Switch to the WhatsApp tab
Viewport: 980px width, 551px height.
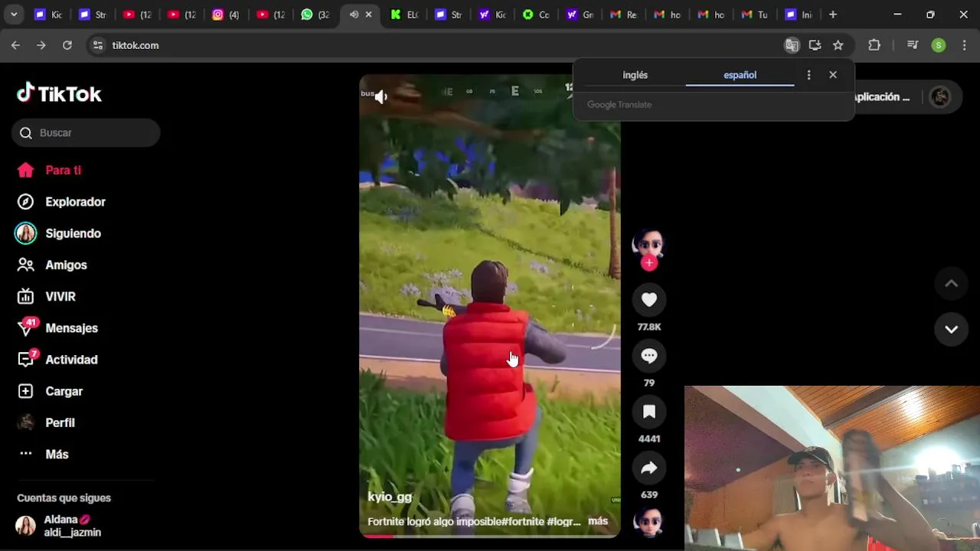point(315,15)
